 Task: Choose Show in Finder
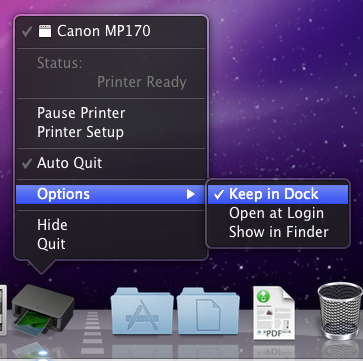(x=278, y=232)
